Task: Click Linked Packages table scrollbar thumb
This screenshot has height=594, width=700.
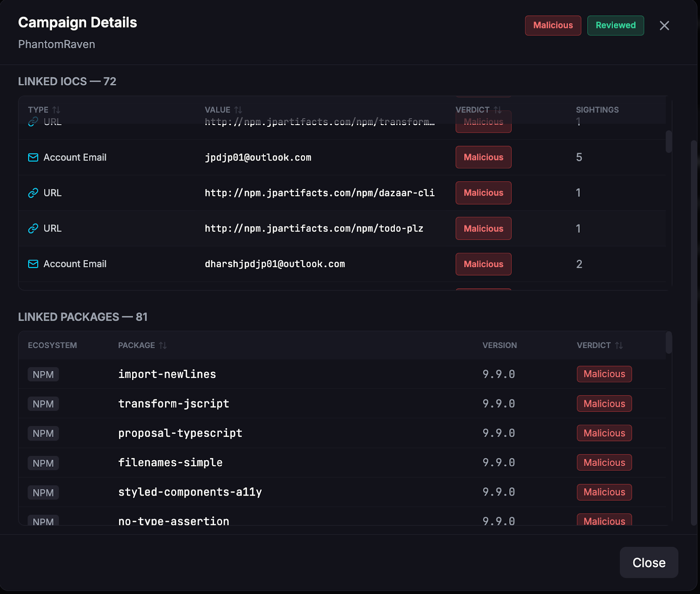Action: (668, 342)
